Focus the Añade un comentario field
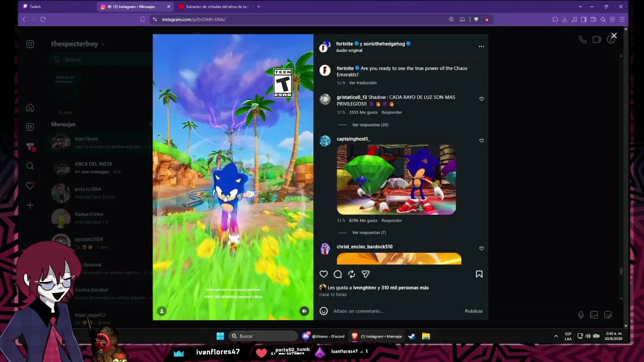Image resolution: width=644 pixels, height=362 pixels. coord(396,311)
